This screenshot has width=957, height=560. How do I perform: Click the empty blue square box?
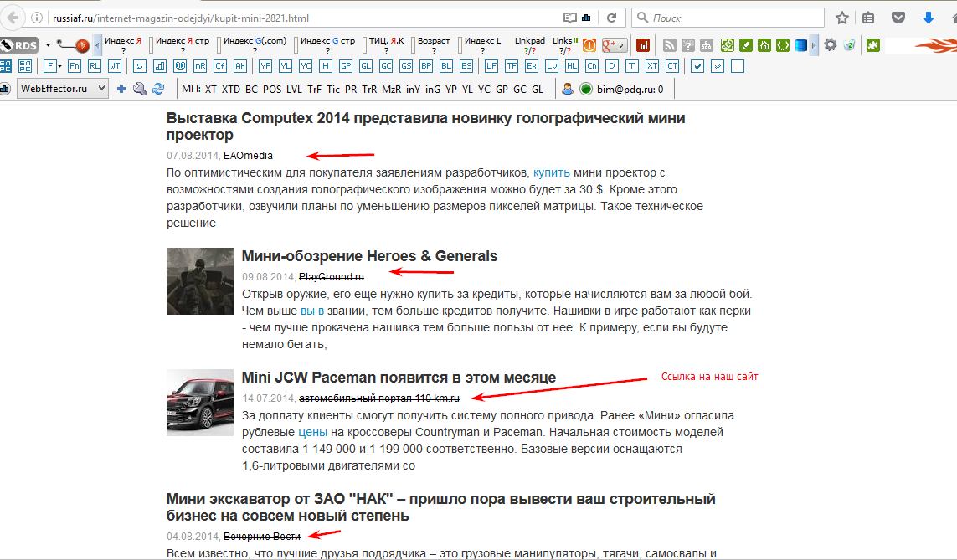738,66
